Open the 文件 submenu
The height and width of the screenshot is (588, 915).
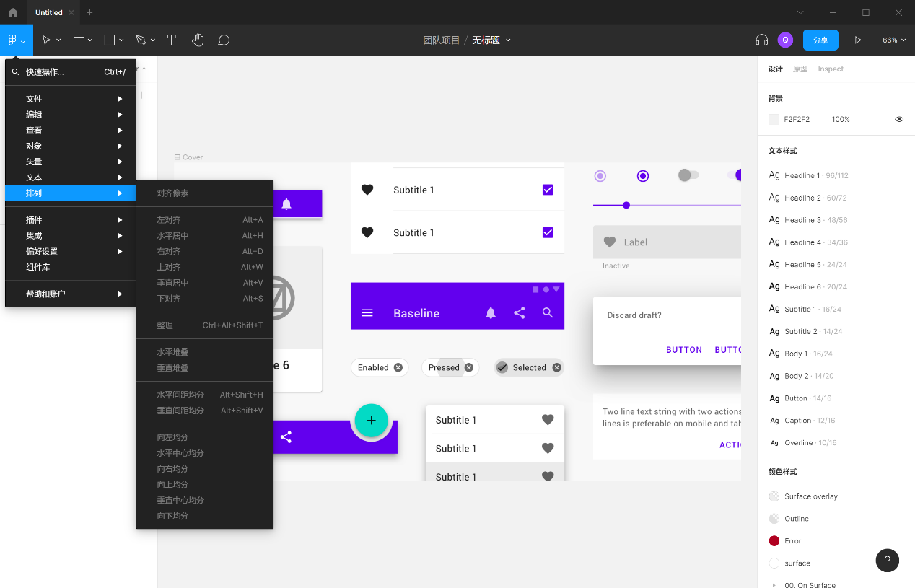point(71,99)
